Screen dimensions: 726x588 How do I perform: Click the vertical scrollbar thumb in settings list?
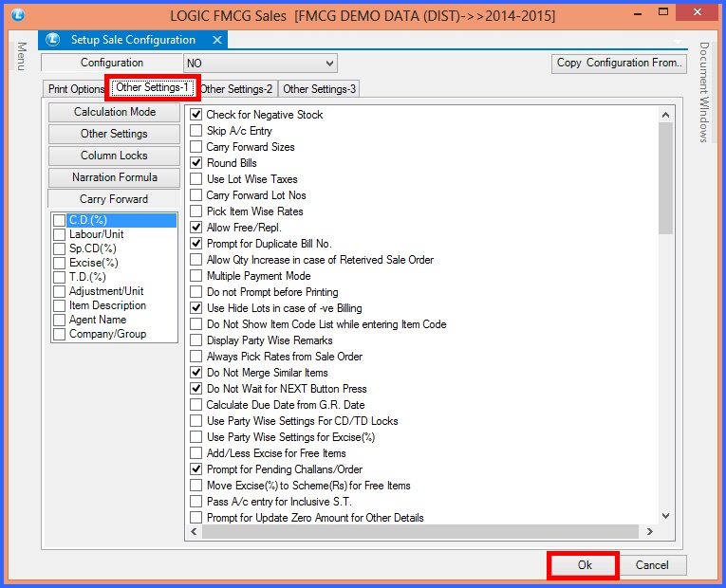pos(666,178)
